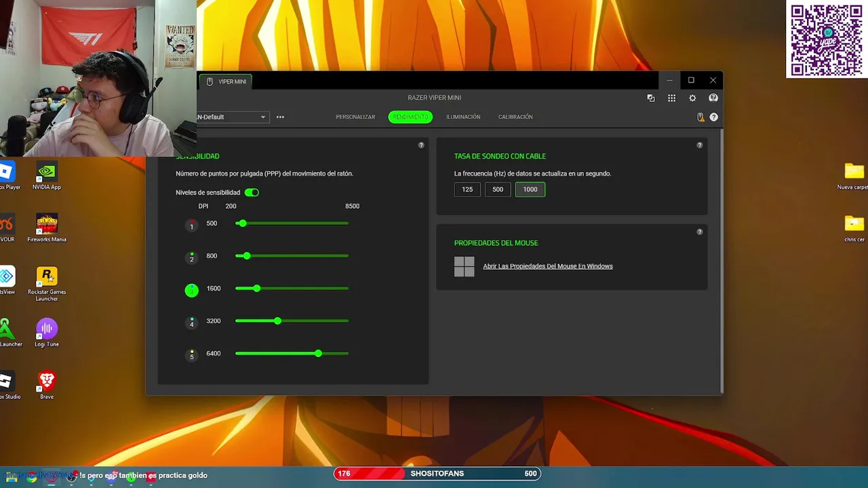Choose the 1000 Hz polling rate
Screen dimensions: 868x488
tap(530, 190)
